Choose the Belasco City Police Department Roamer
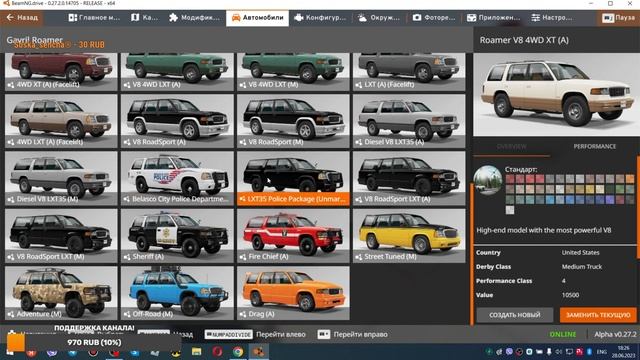Image resolution: width=640 pixels, height=360 pixels. click(177, 178)
